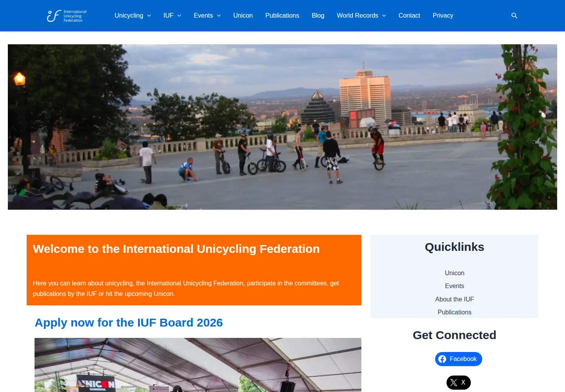The image size is (565, 392).
Task: Open the search magnifier icon
Action: 514,16
